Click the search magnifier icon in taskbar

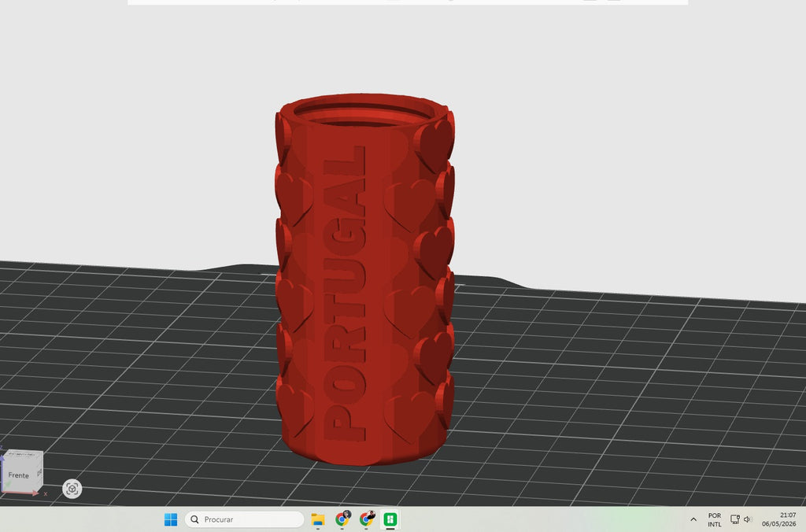(x=195, y=519)
